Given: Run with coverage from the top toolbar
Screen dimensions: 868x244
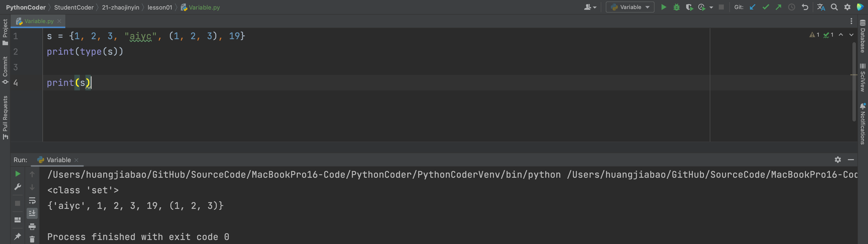Looking at the screenshot, I should pyautogui.click(x=689, y=7).
